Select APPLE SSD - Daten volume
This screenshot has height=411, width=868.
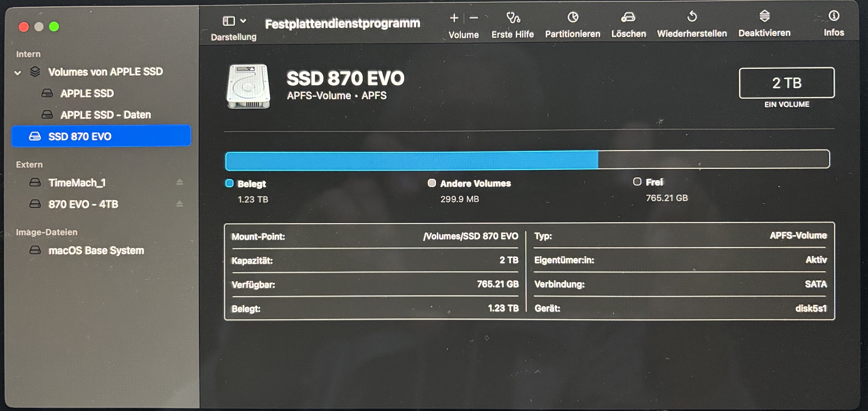[105, 115]
